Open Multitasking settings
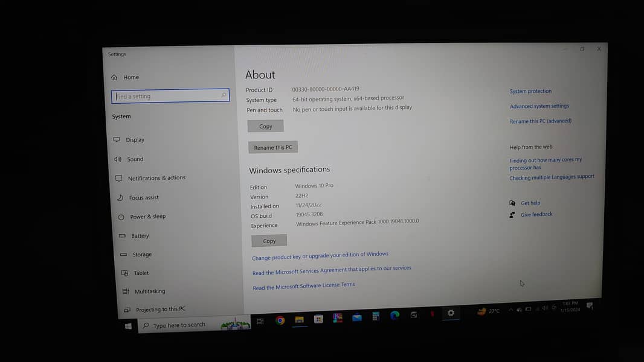The height and width of the screenshot is (362, 644). pos(150,291)
